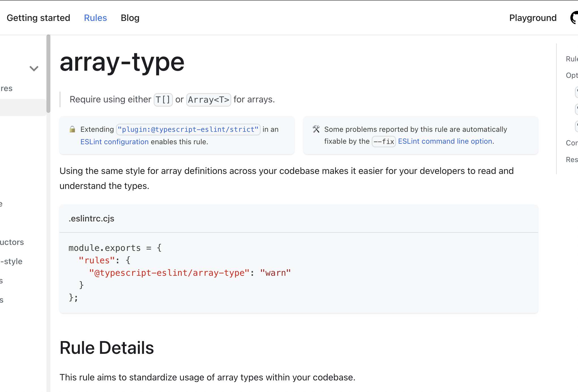578x392 pixels.
Task: Click the array-type page heading
Action: point(122,62)
